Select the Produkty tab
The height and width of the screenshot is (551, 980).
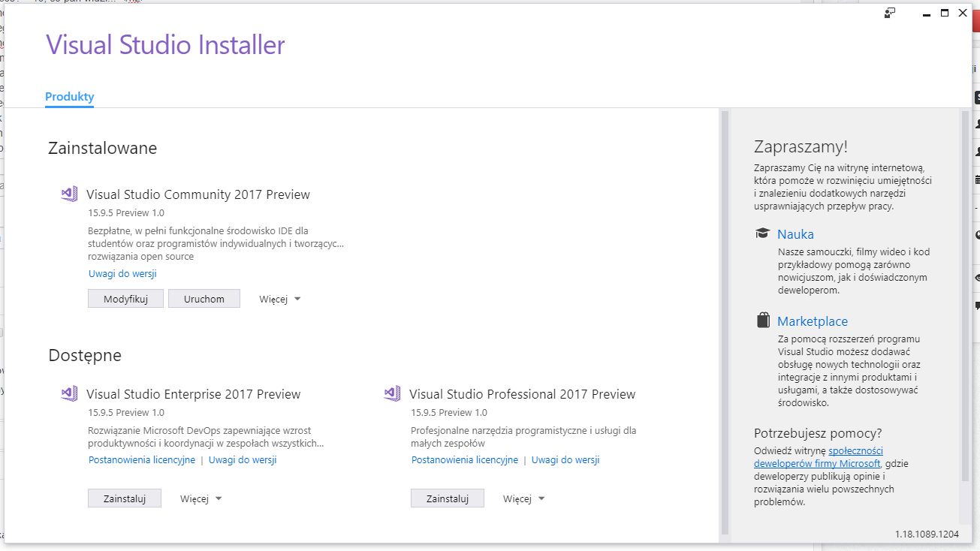coord(69,97)
